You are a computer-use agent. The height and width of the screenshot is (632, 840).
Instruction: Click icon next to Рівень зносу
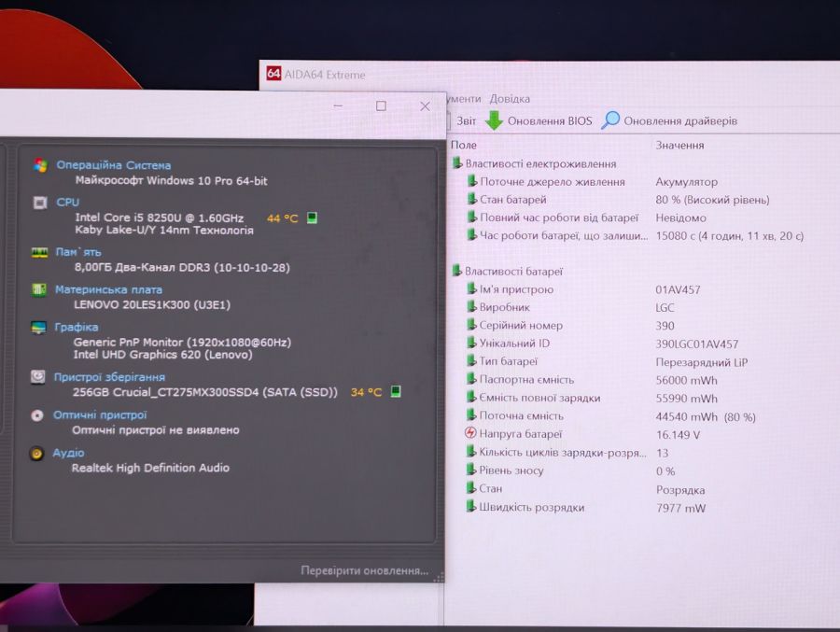(471, 470)
